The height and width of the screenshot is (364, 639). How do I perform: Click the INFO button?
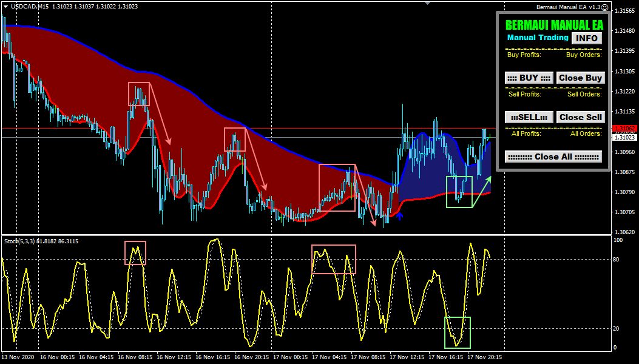tap(586, 38)
